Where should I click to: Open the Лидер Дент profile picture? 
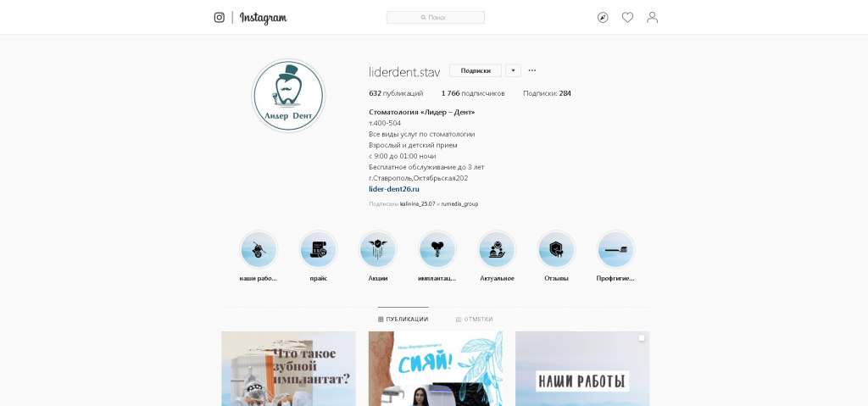coord(288,96)
